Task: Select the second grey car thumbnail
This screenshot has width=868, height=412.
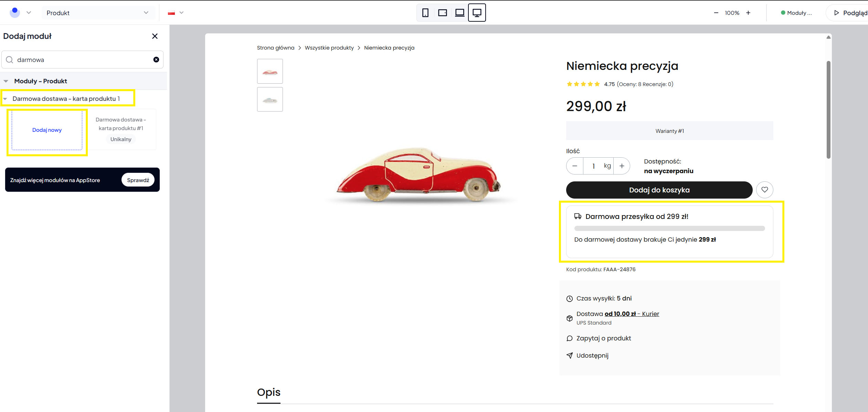Action: tap(270, 99)
